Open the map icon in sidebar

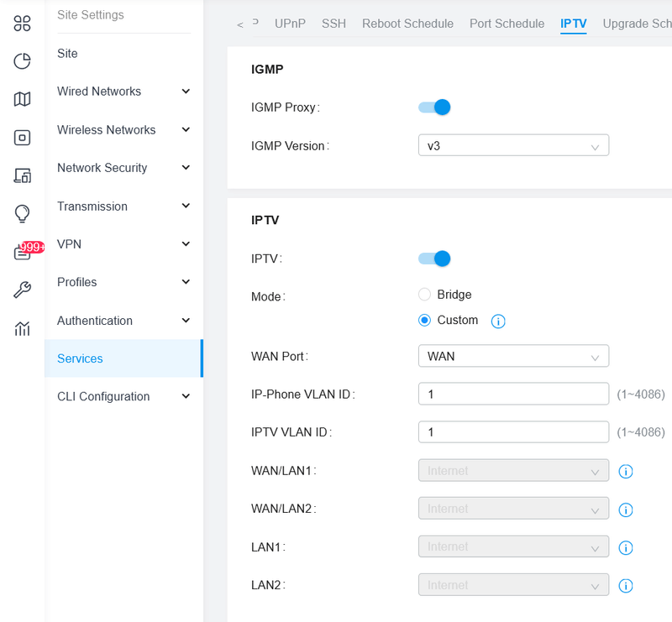point(23,99)
